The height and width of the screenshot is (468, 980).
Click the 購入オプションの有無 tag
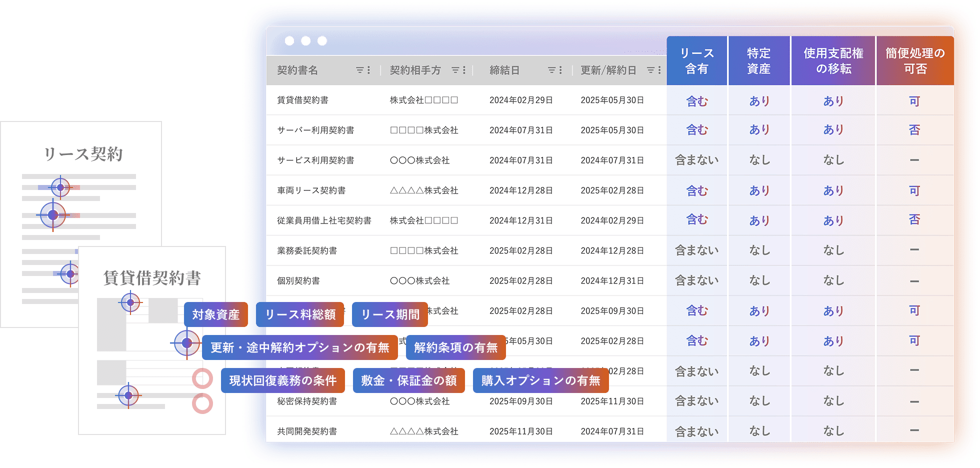click(540, 380)
